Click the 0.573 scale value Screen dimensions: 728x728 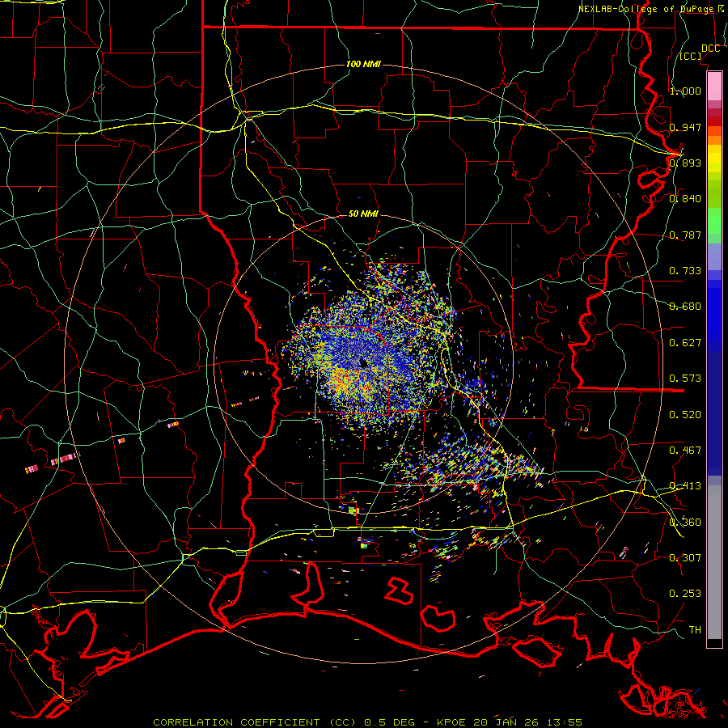click(685, 378)
